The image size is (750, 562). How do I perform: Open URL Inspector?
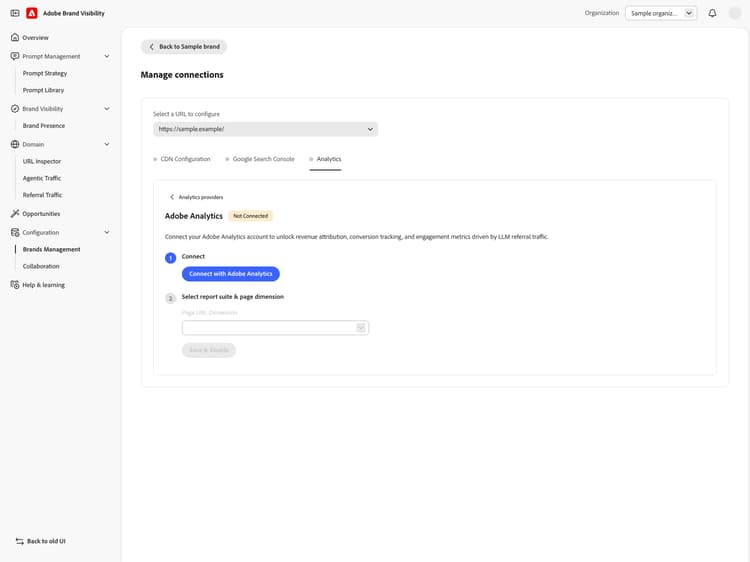[42, 161]
